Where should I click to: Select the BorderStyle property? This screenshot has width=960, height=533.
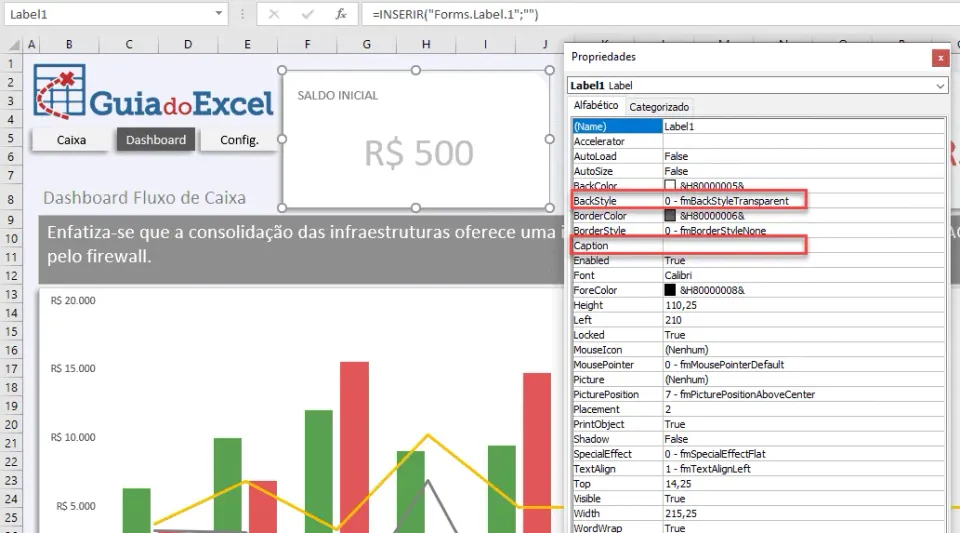coord(758,231)
